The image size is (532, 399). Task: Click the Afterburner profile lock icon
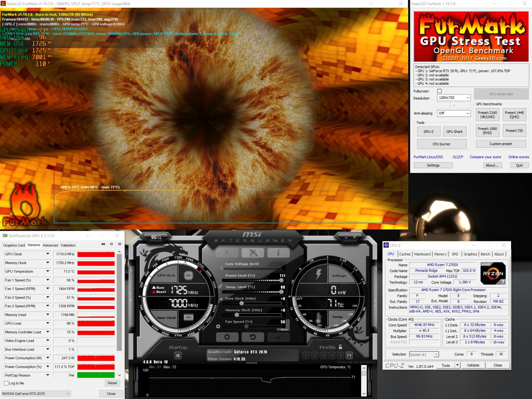click(x=340, y=347)
